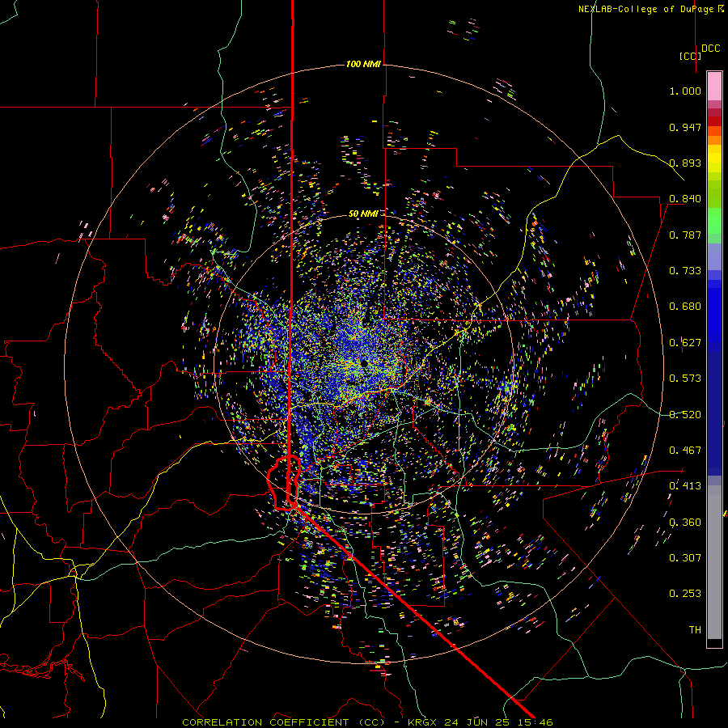Click the 0.360 scale value
Screen dimensions: 728x728
click(685, 523)
